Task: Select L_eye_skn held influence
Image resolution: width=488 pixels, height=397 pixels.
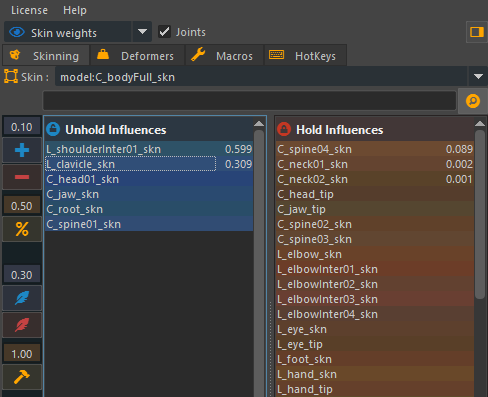Action: (375, 329)
